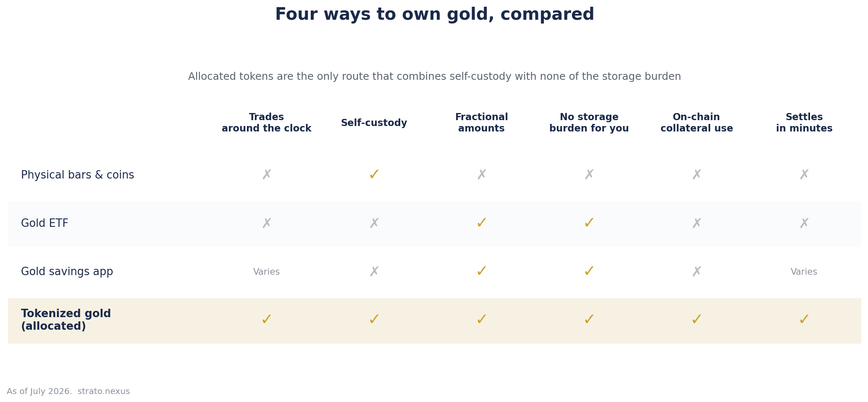Click the Settles in minutes cross for Physical bars

point(804,175)
